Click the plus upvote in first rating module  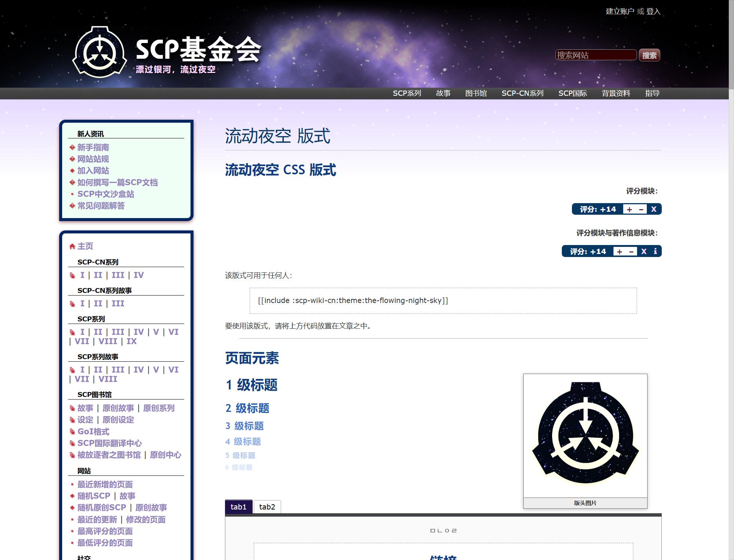629,209
